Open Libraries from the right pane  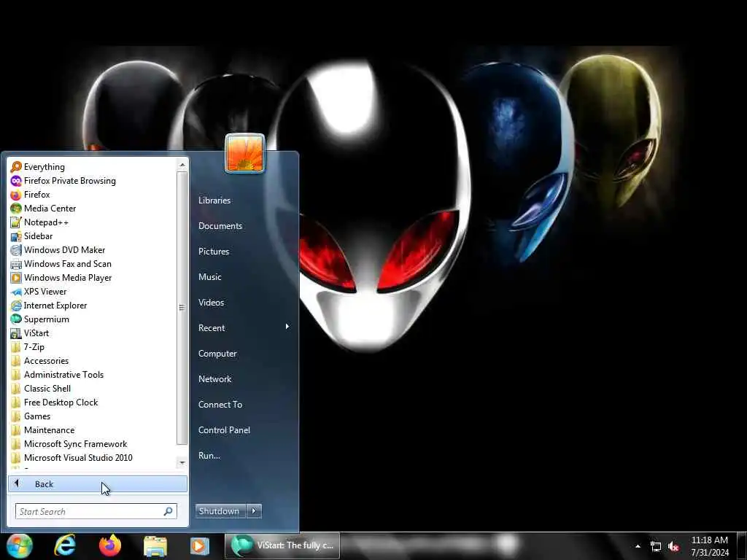214,201
